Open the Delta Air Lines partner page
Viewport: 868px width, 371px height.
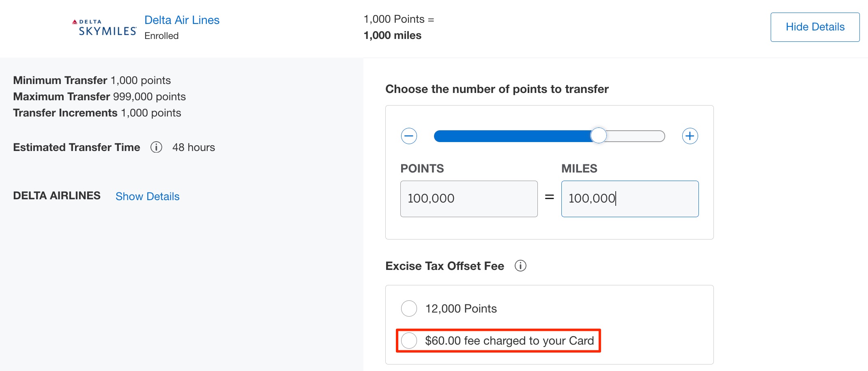click(182, 19)
